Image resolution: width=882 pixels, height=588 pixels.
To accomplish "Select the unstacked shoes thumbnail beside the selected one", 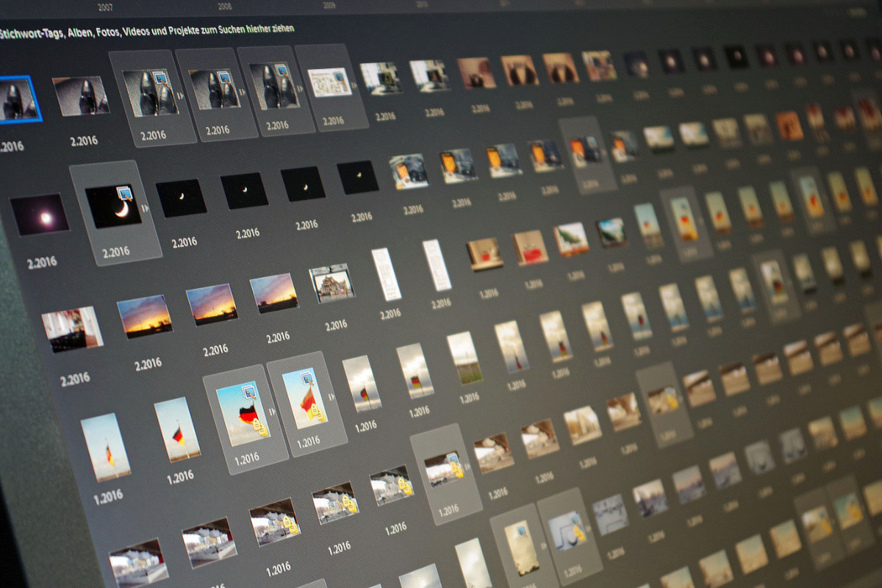I will click(81, 96).
